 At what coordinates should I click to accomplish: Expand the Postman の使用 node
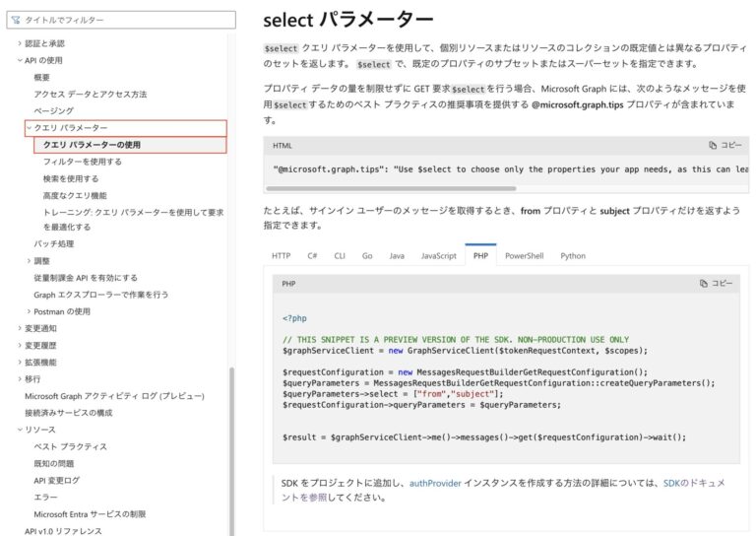[x=29, y=311]
